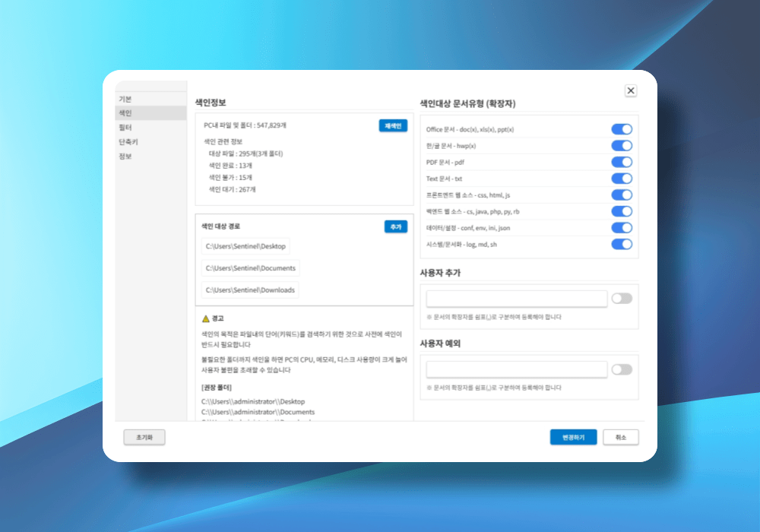Toggle off 한/글 문서 hwp indexing
Image resolution: width=760 pixels, height=532 pixels.
click(622, 146)
